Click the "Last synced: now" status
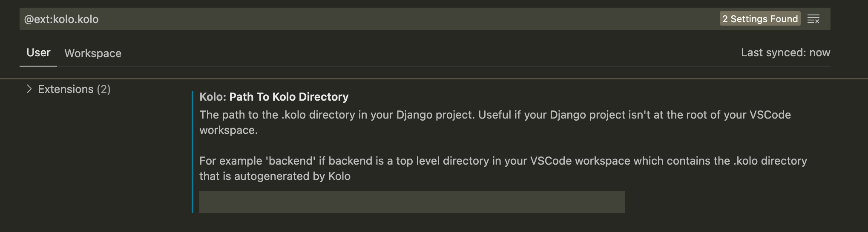868x232 pixels. point(785,53)
